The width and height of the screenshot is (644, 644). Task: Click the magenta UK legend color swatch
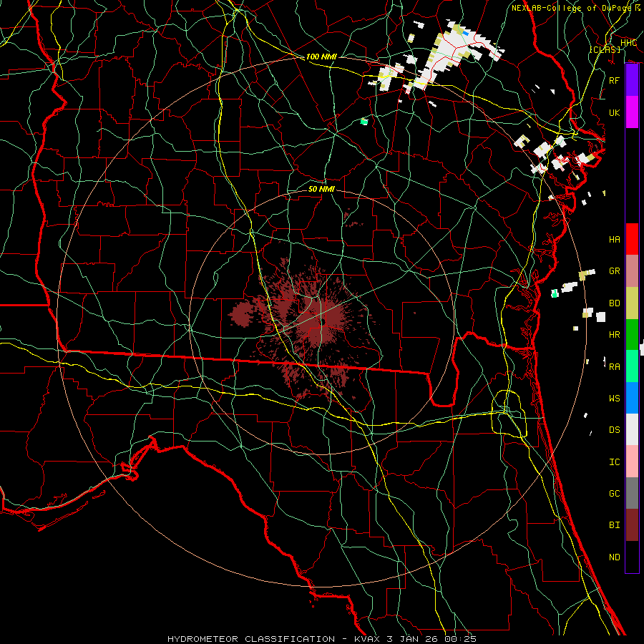(x=632, y=112)
